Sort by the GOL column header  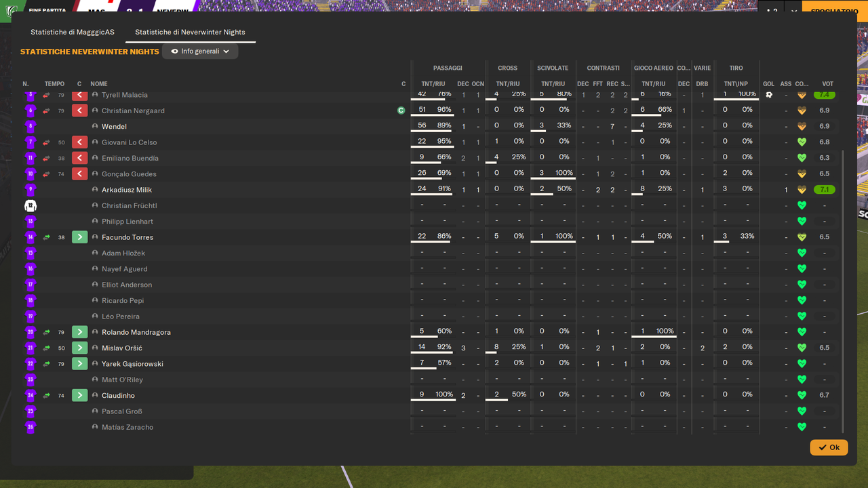768,84
